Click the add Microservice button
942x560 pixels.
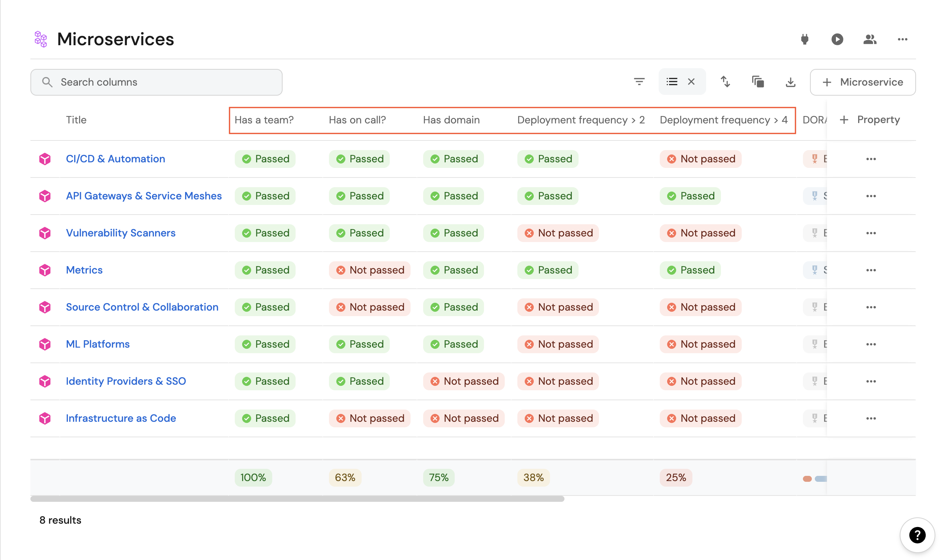click(x=862, y=82)
